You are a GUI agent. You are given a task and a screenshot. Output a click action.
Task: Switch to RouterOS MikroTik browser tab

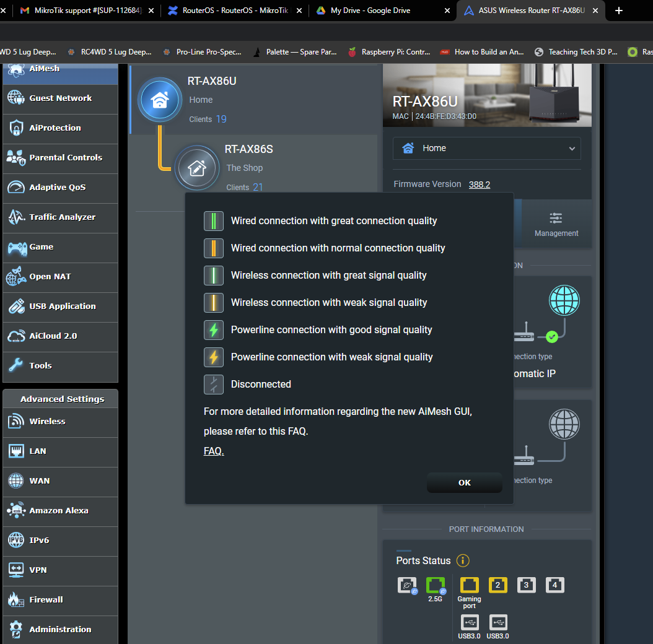229,11
